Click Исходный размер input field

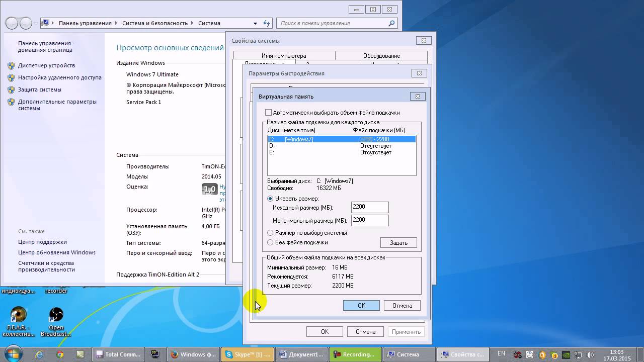coord(370,207)
